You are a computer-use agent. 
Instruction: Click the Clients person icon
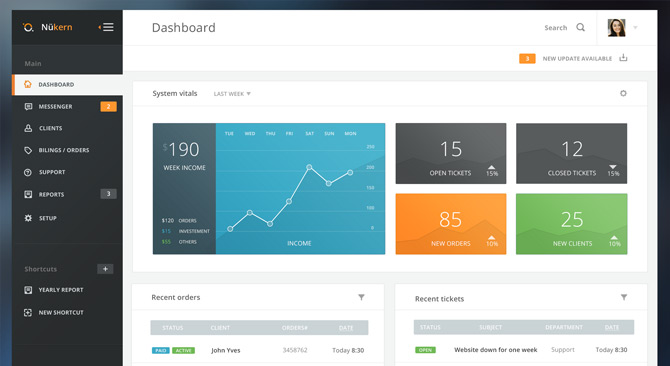click(x=28, y=128)
